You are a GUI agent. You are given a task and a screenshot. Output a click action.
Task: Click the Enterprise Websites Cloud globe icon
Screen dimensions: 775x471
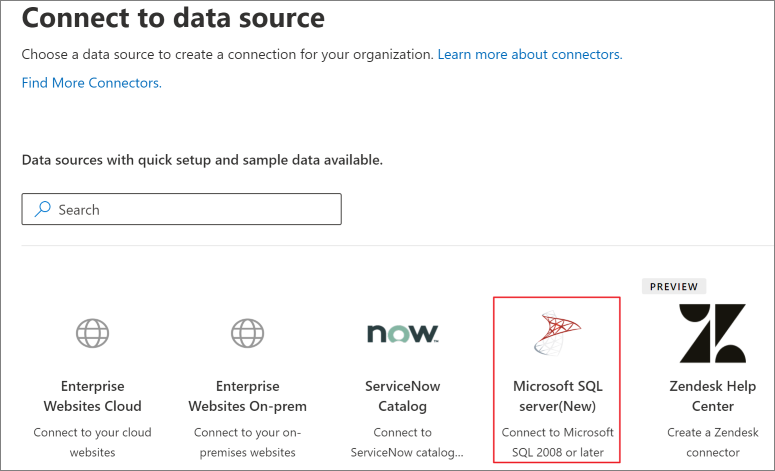point(92,333)
